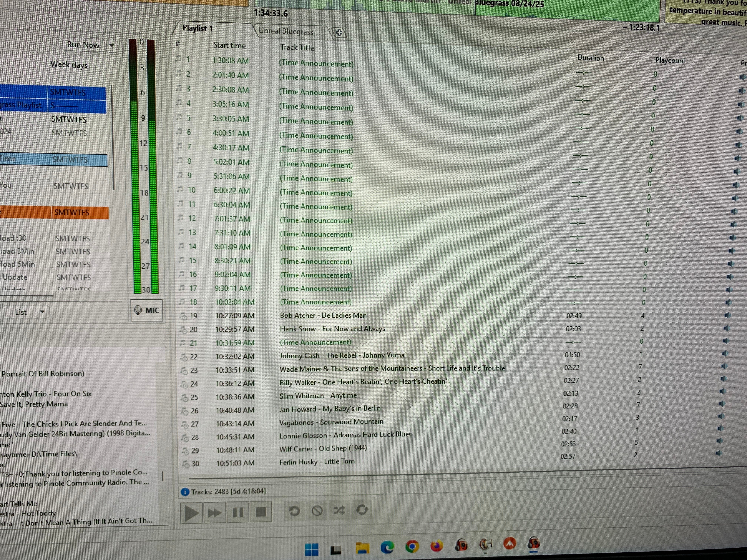Select the 'load 5Min' scheduler event
747x560 pixels.
[x=55, y=264]
